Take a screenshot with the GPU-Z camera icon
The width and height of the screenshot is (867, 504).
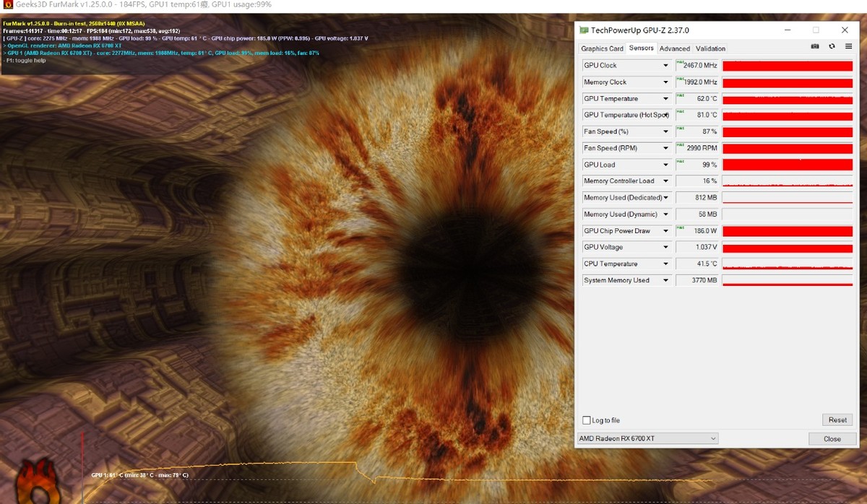[815, 46]
